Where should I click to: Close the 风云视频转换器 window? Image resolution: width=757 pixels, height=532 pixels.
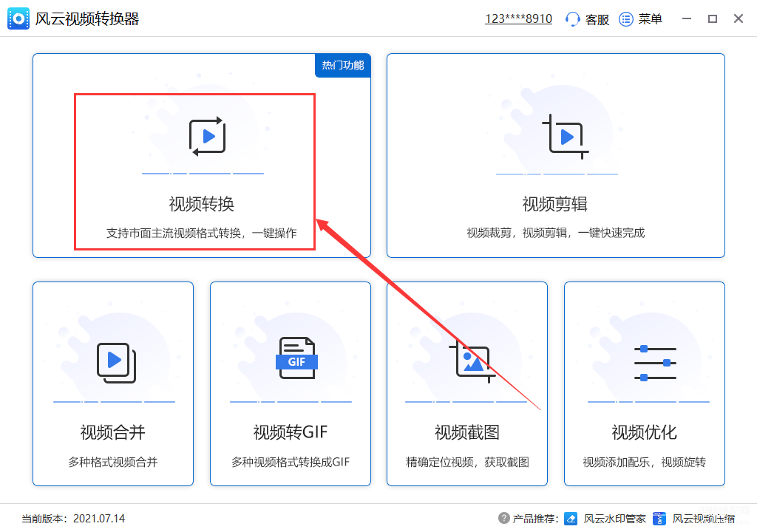[x=739, y=18]
